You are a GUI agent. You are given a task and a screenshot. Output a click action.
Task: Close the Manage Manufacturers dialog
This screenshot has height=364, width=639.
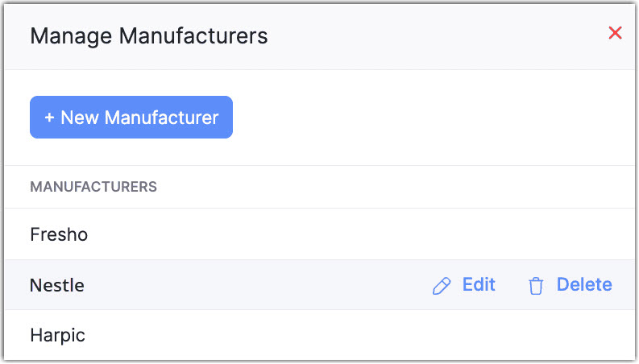coord(615,33)
